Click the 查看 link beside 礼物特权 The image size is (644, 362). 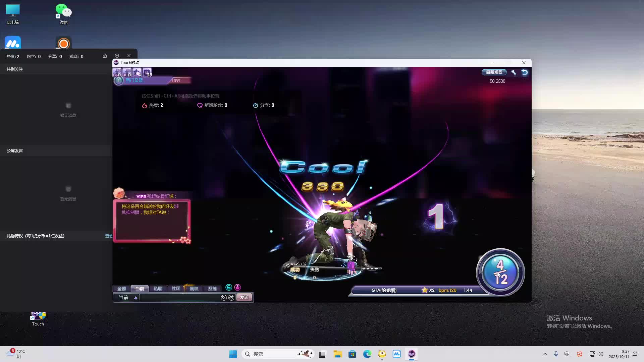(x=109, y=236)
